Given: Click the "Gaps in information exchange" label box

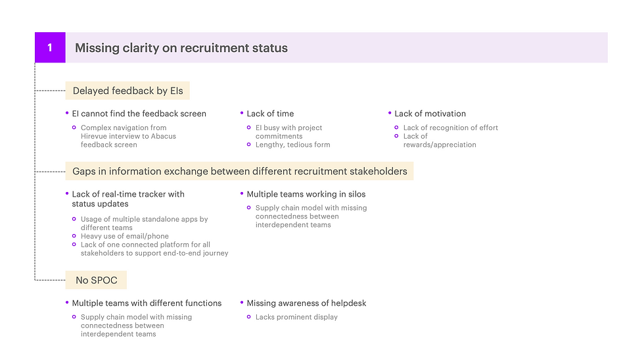Looking at the screenshot, I should point(239,172).
